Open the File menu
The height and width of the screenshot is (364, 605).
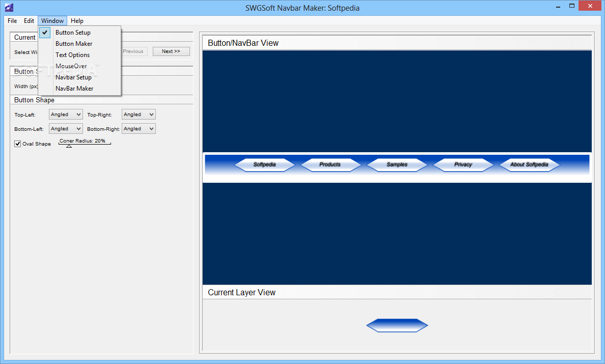(x=12, y=21)
